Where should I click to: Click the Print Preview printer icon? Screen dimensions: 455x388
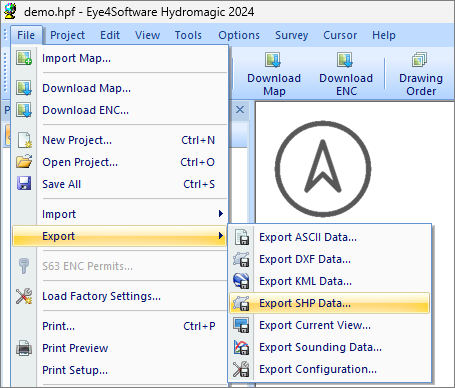[24, 348]
